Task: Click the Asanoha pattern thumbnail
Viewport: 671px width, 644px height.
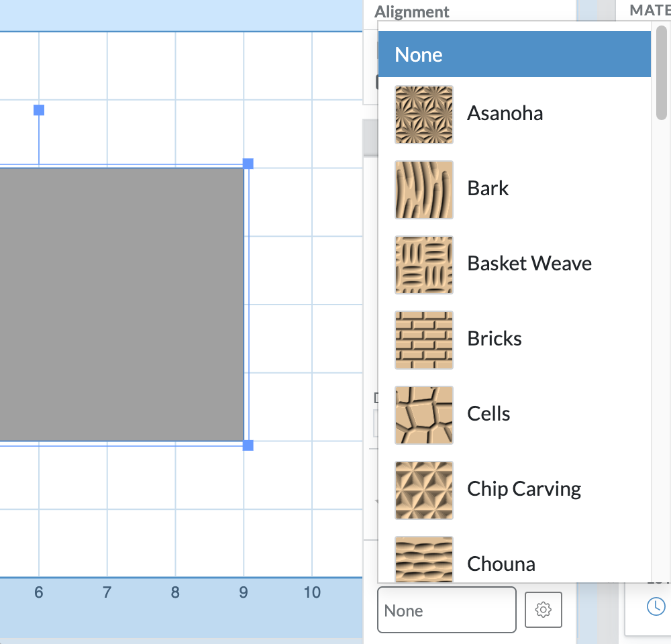Action: point(423,114)
